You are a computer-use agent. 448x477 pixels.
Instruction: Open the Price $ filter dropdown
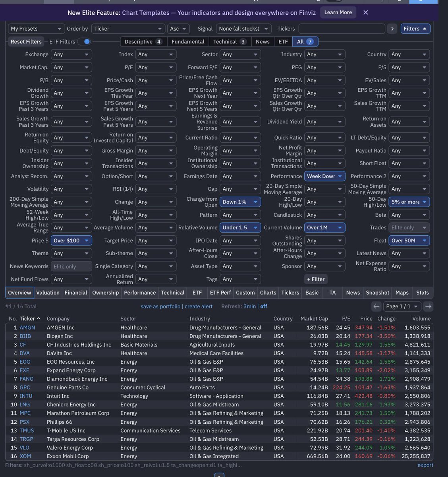tap(71, 240)
